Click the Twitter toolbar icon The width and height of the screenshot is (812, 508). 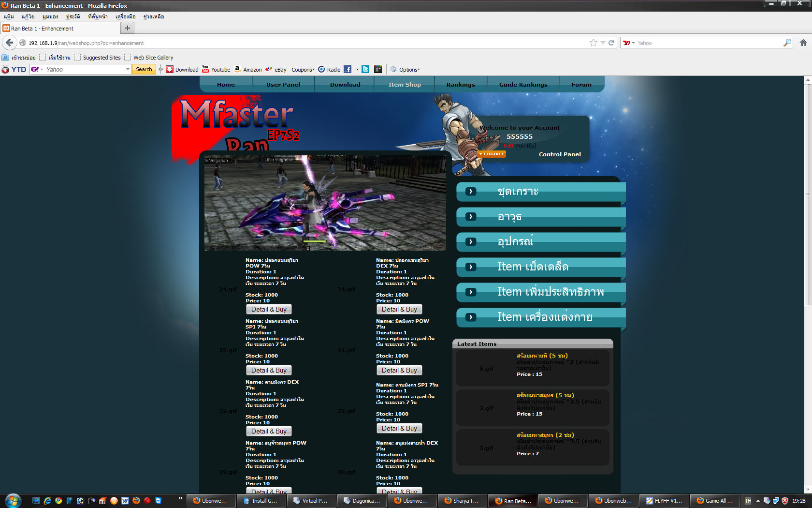365,69
